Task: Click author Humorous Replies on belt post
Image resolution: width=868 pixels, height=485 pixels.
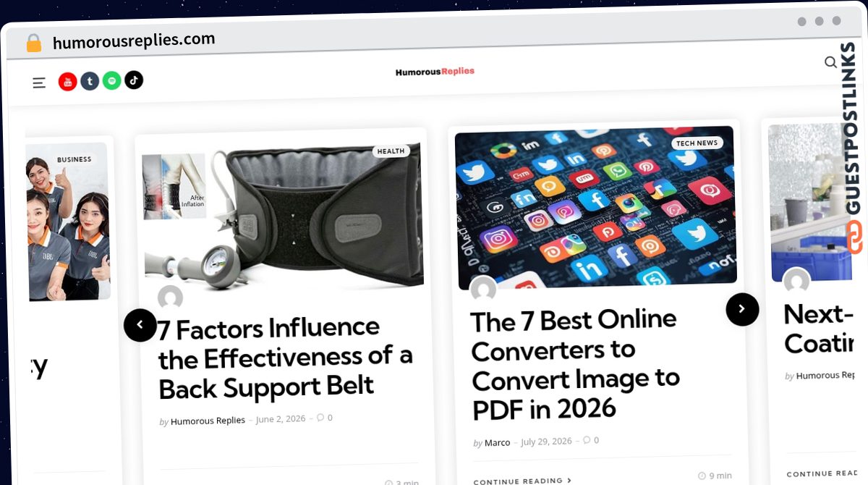Action: coord(208,421)
